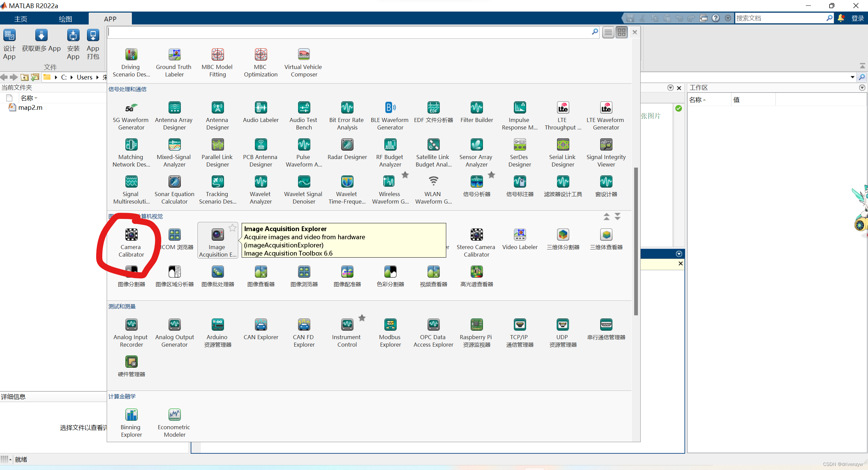Click the app gallery vertical scrollbar
The width and height of the screenshot is (868, 470).
coord(636,241)
